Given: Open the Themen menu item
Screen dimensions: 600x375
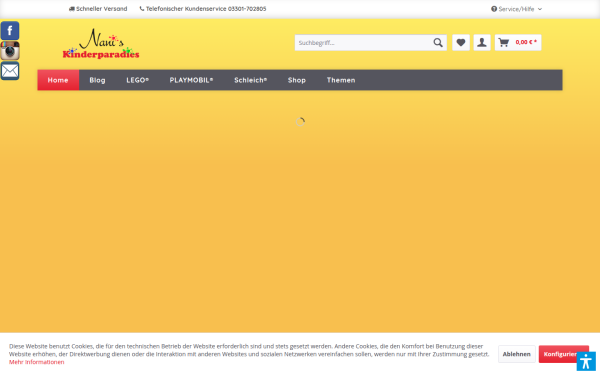Looking at the screenshot, I should click(x=341, y=80).
